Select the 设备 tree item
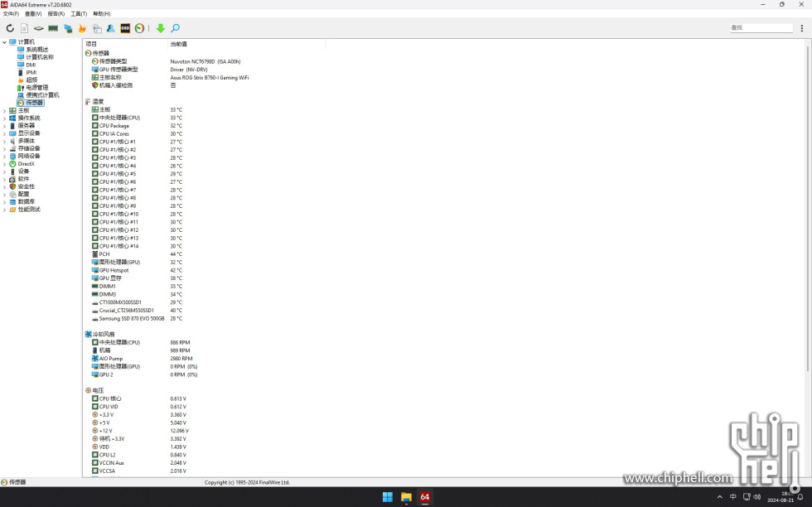The height and width of the screenshot is (507, 812). point(24,171)
